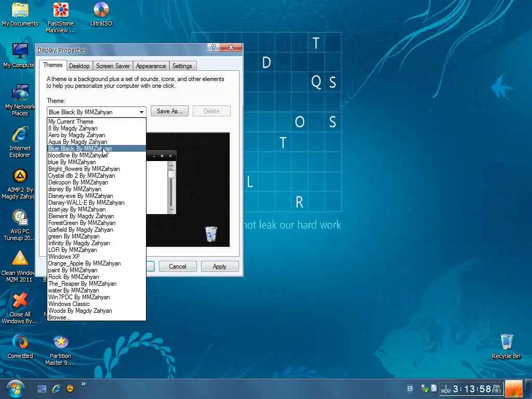Select Clean Windows MZM 2011 icon
532x399 pixels.
click(x=18, y=268)
